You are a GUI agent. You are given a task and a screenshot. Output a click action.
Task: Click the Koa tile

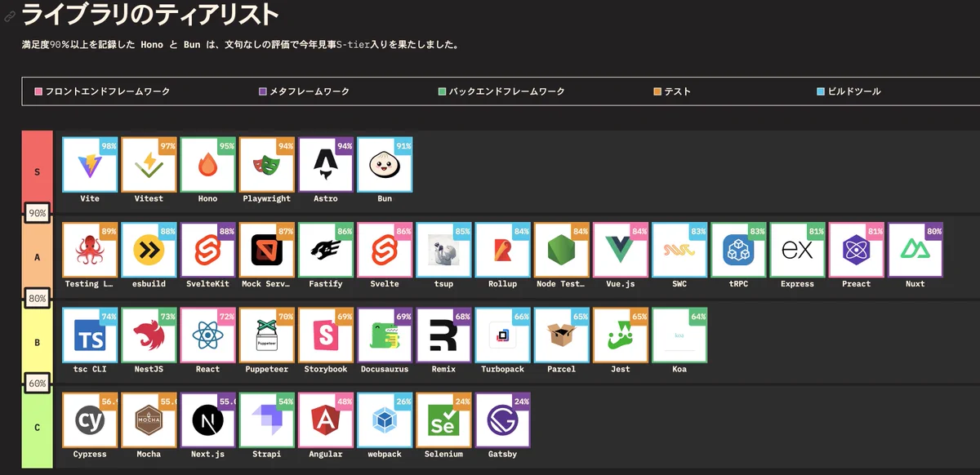pos(679,335)
